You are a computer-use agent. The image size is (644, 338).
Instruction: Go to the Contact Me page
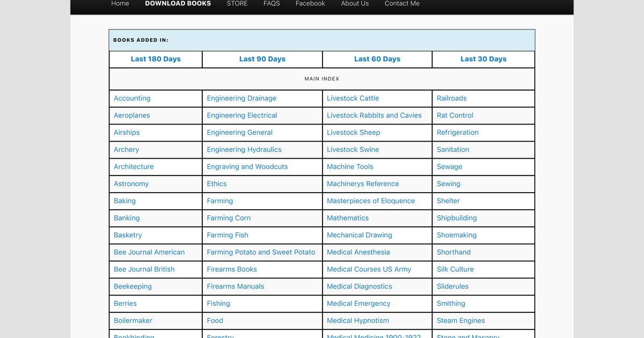click(402, 3)
